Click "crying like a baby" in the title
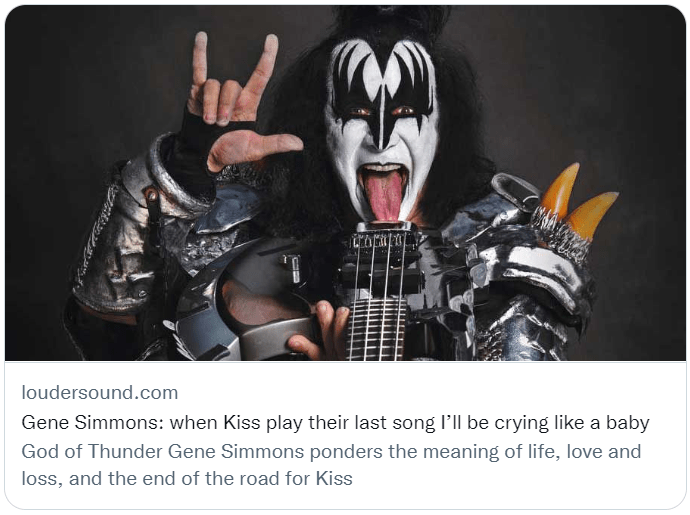Screen dimensions: 690x515 click(x=572, y=423)
